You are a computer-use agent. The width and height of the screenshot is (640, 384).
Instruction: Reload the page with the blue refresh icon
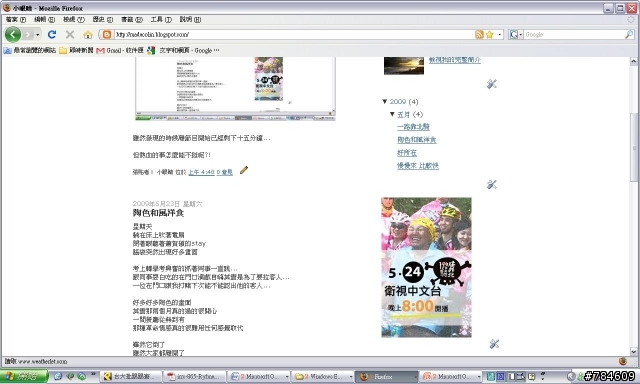click(52, 35)
